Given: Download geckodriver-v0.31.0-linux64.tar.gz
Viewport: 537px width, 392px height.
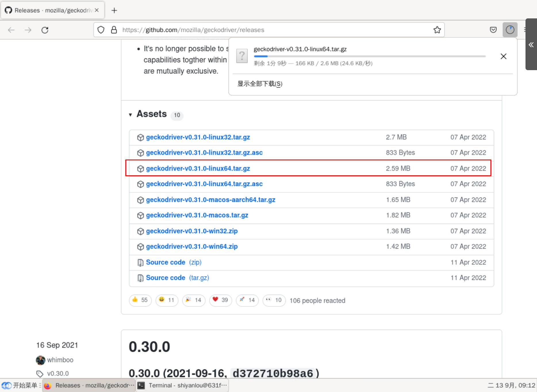Looking at the screenshot, I should (x=198, y=168).
